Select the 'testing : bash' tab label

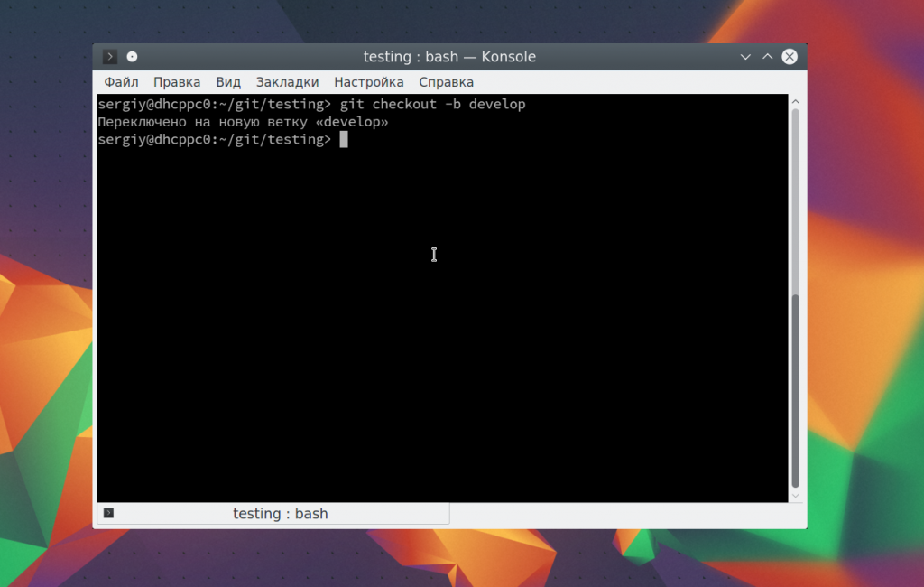[x=280, y=514]
